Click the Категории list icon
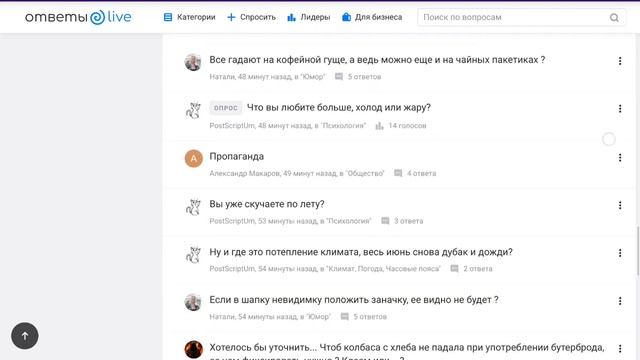This screenshot has height=360, width=640. point(168,17)
